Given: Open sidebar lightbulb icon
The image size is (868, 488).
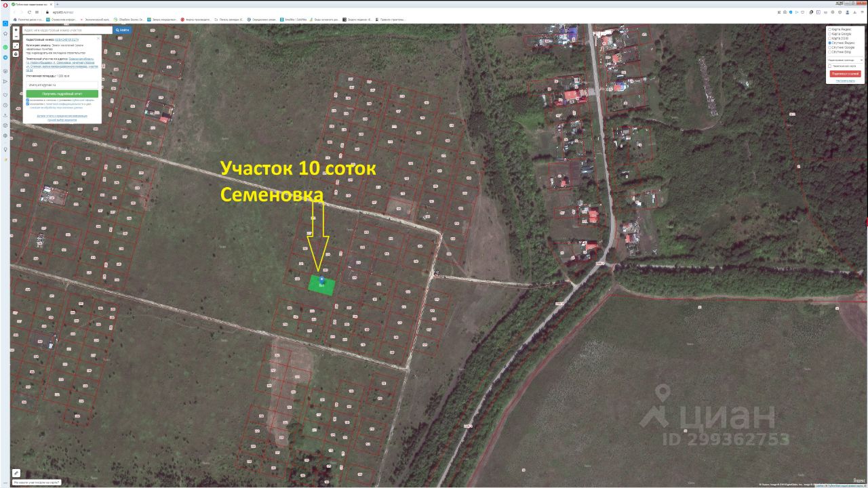Looking at the screenshot, I should 5,148.
